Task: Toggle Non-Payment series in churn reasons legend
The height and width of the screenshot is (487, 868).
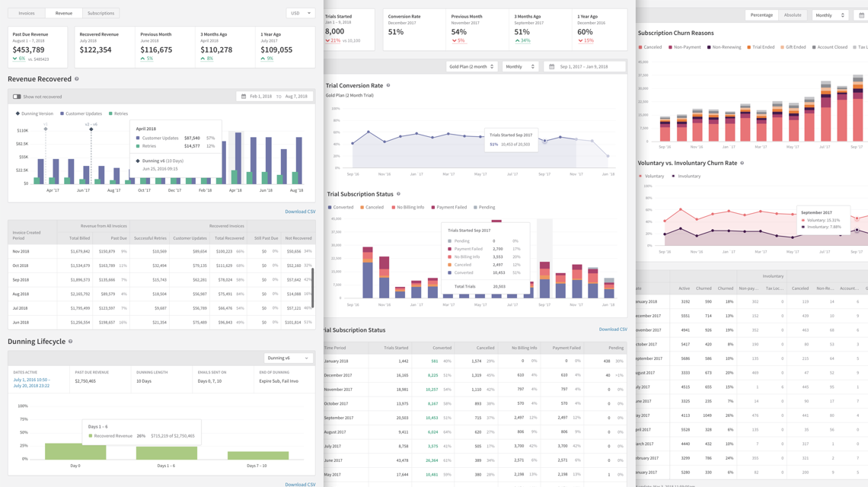Action: tap(685, 47)
